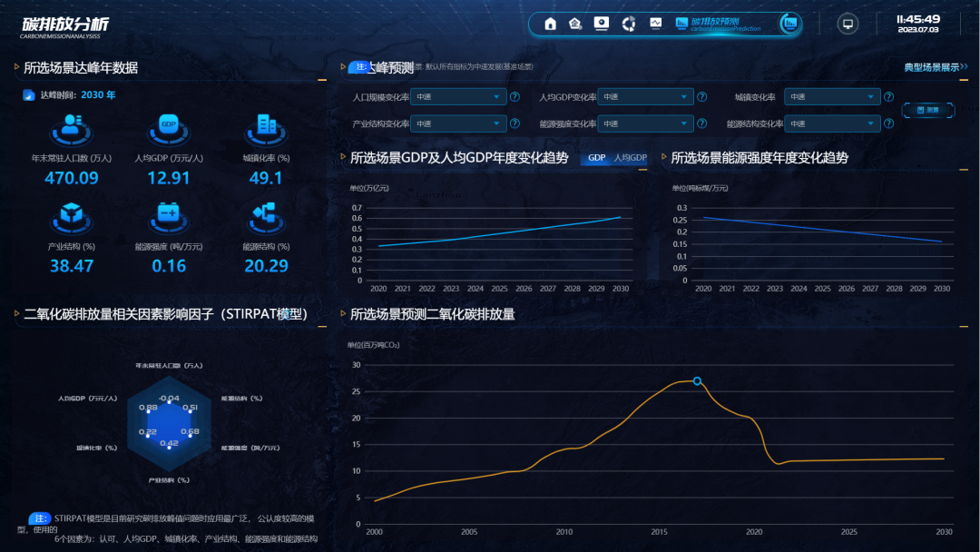Image resolution: width=980 pixels, height=552 pixels.
Task: Switch chart to GDP view
Action: click(x=596, y=158)
